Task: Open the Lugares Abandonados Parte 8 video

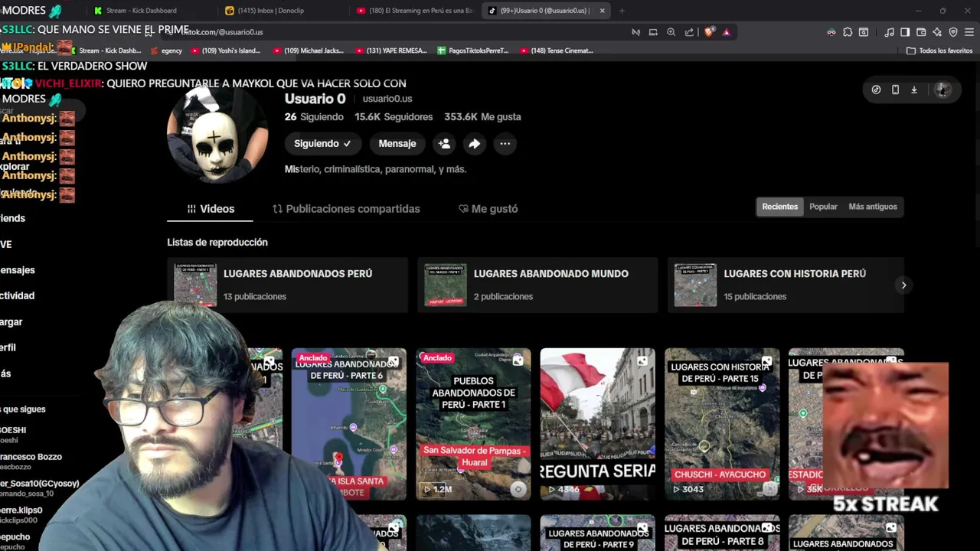Action: coord(722,533)
